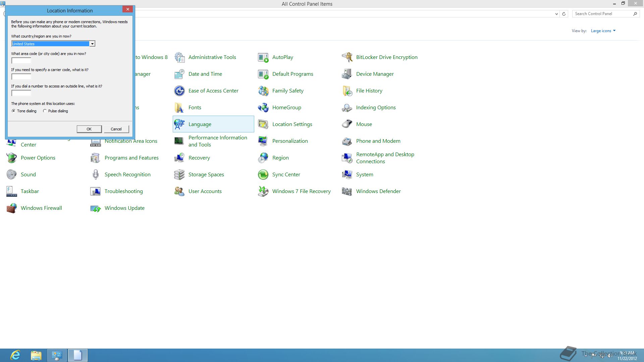Click the outside line number field
The image size is (644, 362).
[21, 93]
